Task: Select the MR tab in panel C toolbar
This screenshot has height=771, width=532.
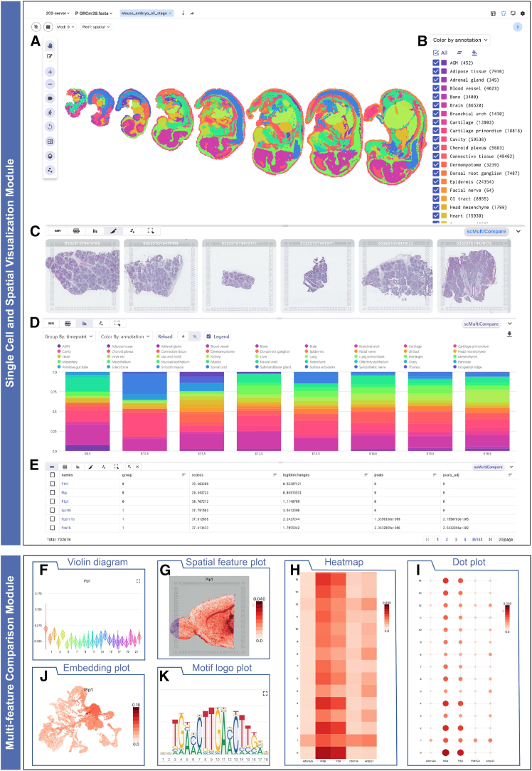Action: 58,230
